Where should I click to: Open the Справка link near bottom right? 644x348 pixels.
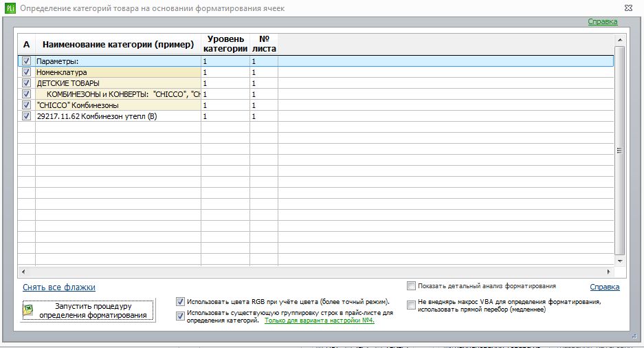(605, 287)
